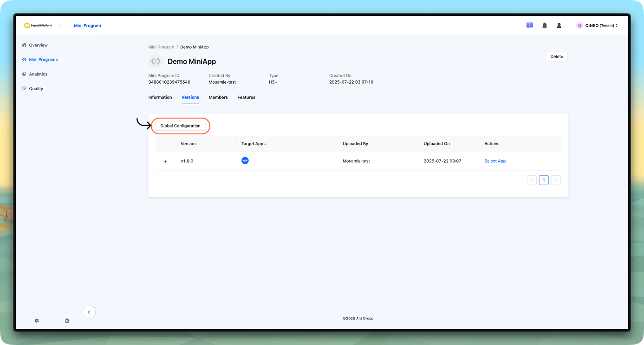Image resolution: width=644 pixels, height=345 pixels.
Task: Click the Demo MiniApp code logo
Action: 156,61
